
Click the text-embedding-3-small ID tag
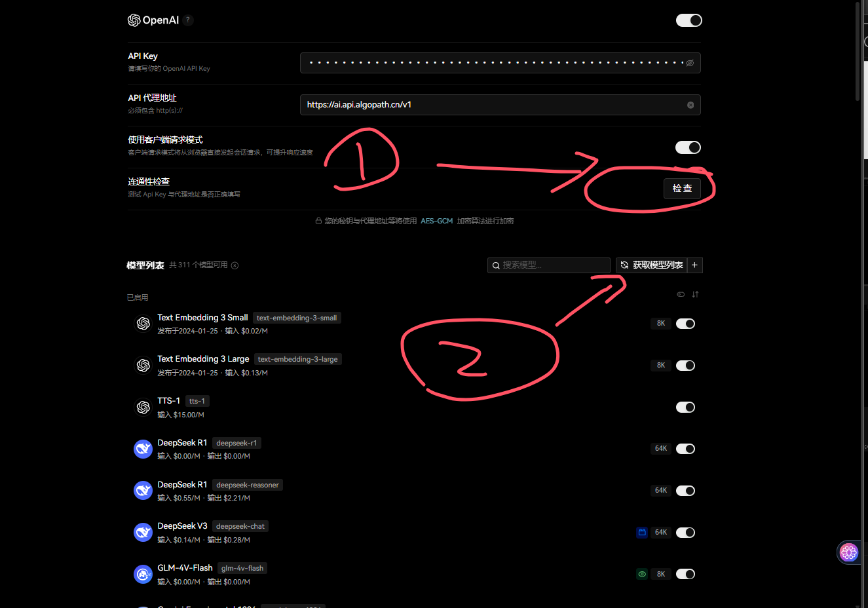pos(297,318)
